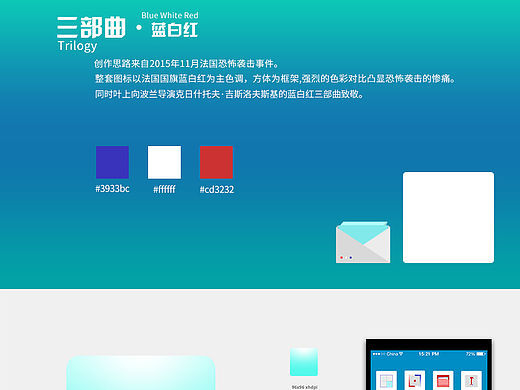Click the large cyan gradient rounded panel
The image size is (520, 390).
(x=141, y=373)
